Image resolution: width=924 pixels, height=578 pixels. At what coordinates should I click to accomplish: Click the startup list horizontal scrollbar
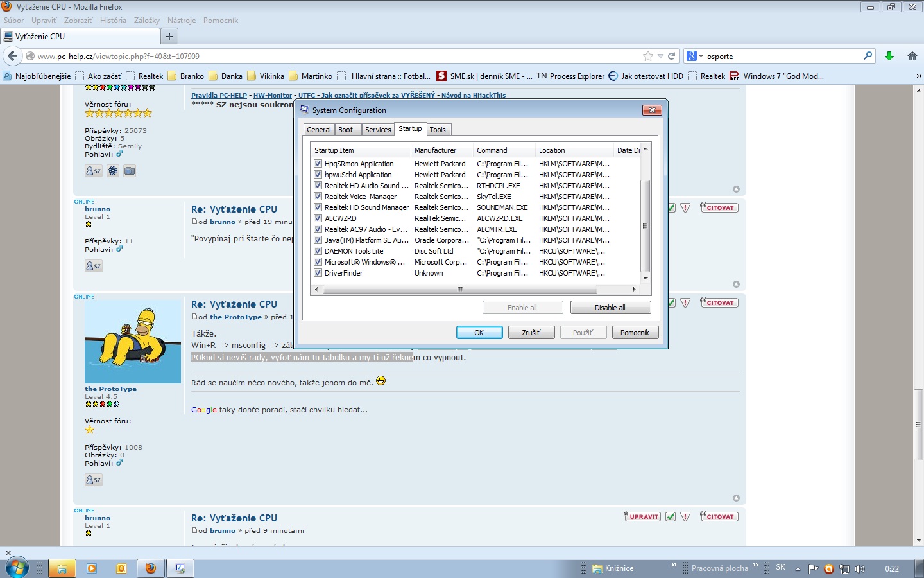click(460, 290)
